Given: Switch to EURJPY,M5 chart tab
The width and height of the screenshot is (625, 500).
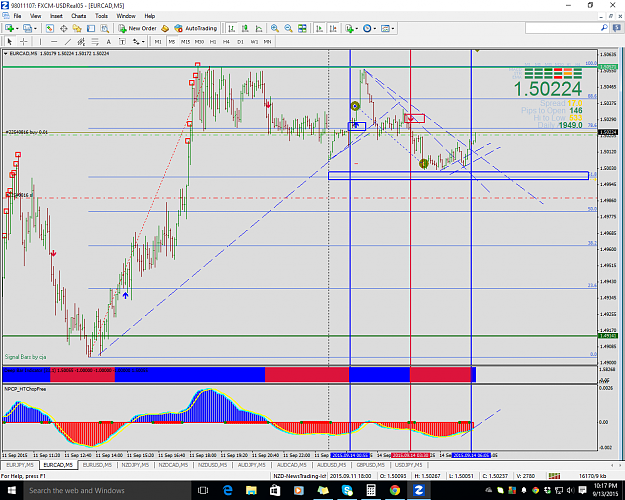Looking at the screenshot, I should 20,465.
